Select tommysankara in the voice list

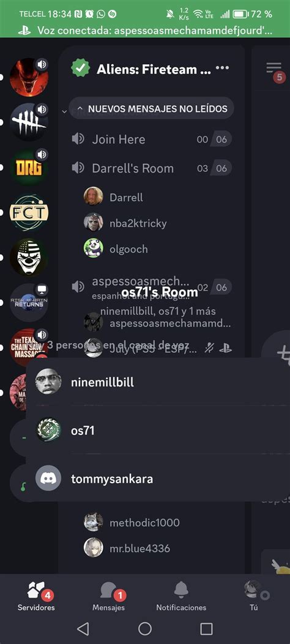[x=158, y=478]
